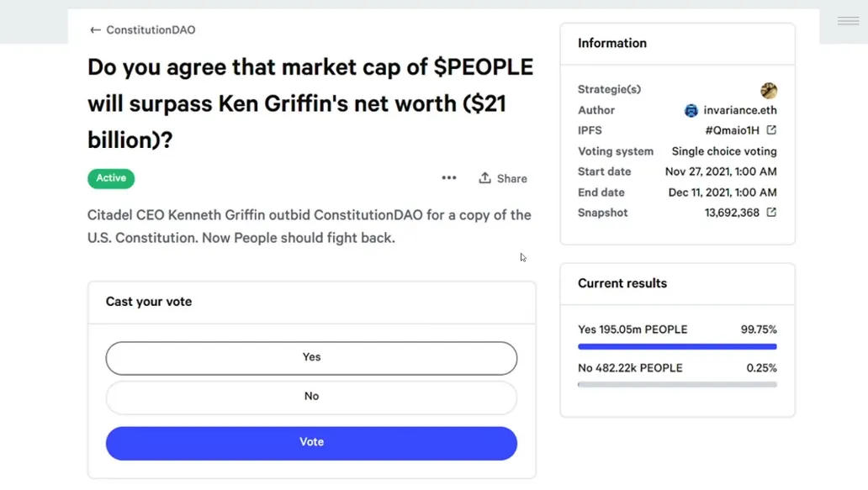Click the No results progress bar
The width and height of the screenshot is (868, 490).
point(677,385)
